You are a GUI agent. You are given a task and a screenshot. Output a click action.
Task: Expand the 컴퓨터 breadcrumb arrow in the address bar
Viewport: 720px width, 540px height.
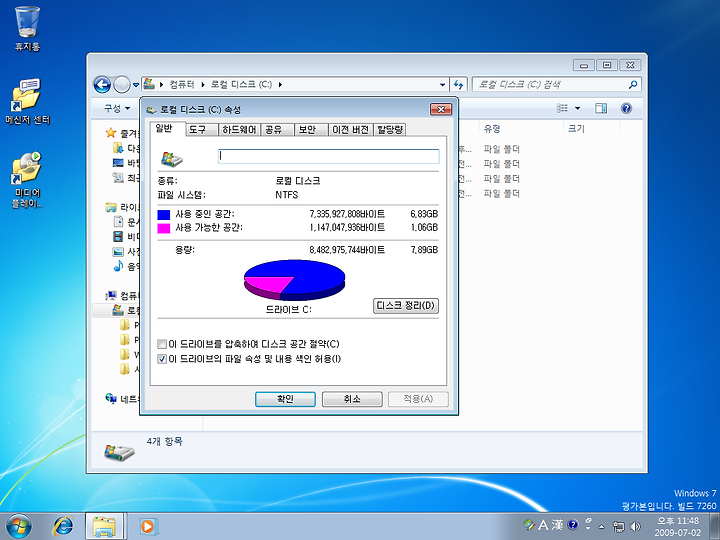(202, 85)
